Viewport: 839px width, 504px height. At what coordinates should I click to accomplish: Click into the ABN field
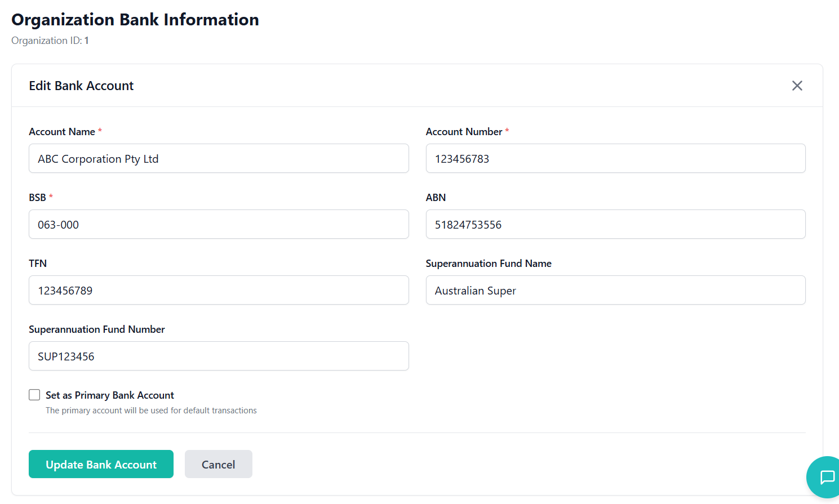click(x=615, y=224)
